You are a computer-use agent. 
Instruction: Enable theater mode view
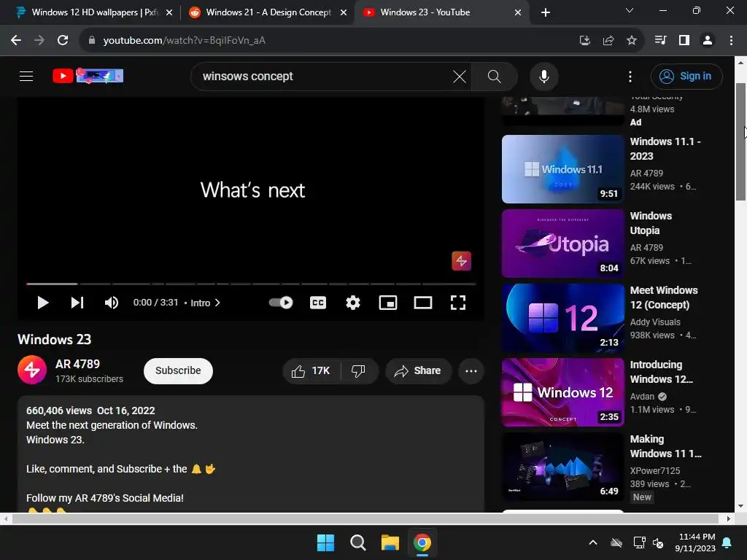422,303
